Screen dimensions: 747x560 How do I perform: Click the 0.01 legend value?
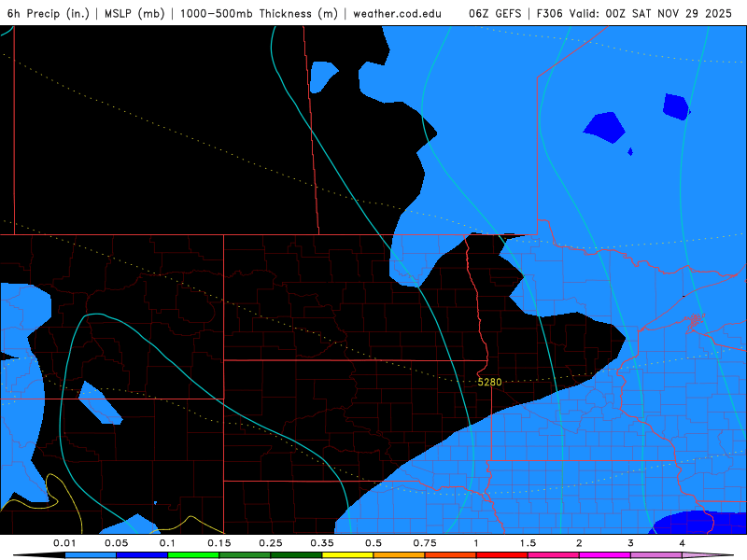point(64,543)
